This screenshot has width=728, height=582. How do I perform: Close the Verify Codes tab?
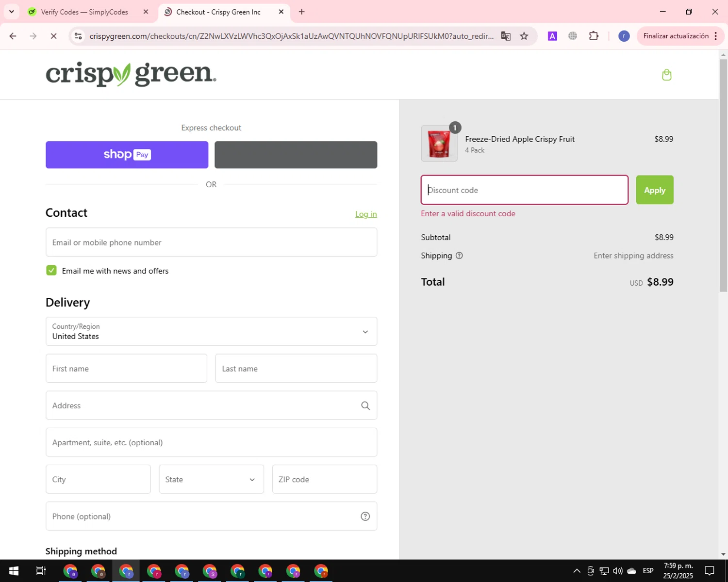tap(146, 12)
